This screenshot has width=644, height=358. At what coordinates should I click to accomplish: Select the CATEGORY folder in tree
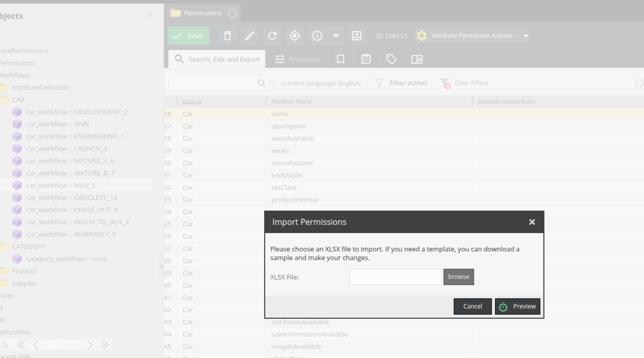pyautogui.click(x=29, y=247)
